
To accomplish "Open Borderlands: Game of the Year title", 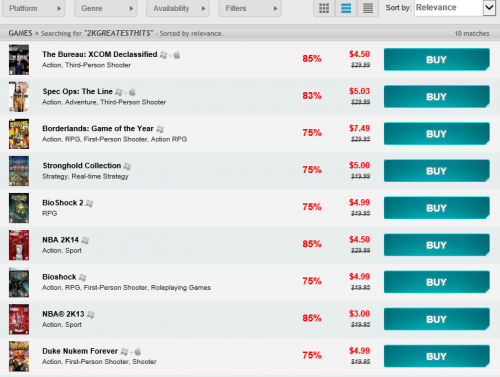I will coord(98,129).
